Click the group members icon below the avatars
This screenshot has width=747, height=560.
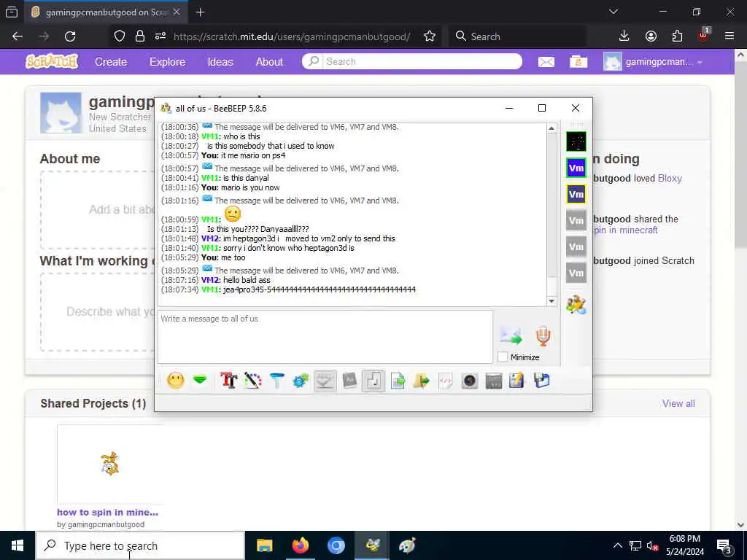(x=576, y=305)
